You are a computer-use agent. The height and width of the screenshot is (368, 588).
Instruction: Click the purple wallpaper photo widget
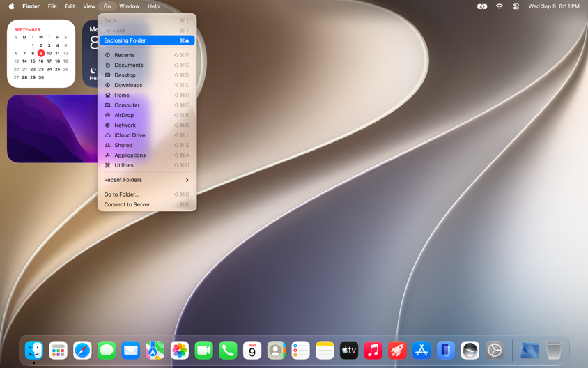[52, 129]
